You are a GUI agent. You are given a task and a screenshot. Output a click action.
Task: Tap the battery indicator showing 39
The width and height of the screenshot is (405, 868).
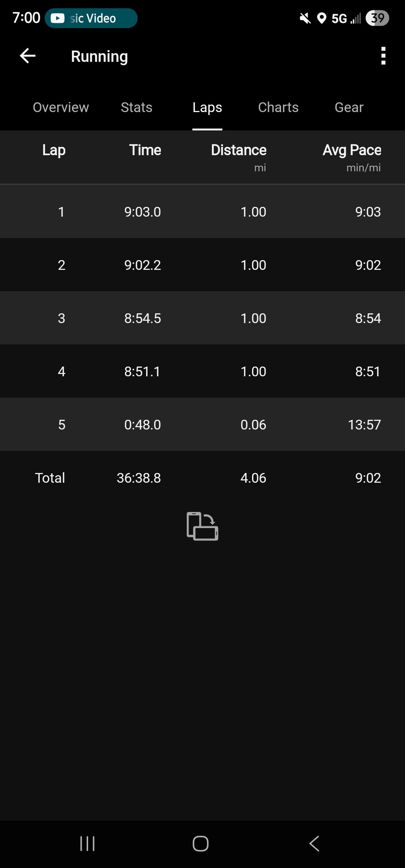click(377, 18)
